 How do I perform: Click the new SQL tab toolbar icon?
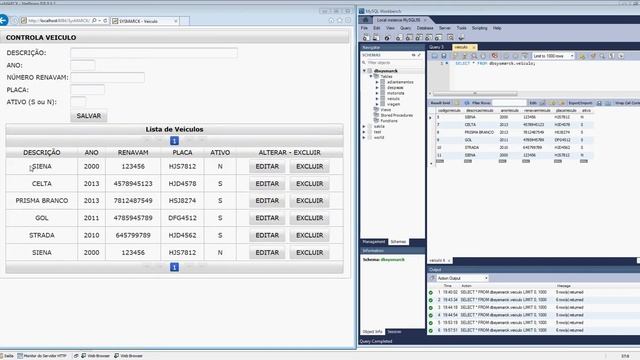coord(366,38)
